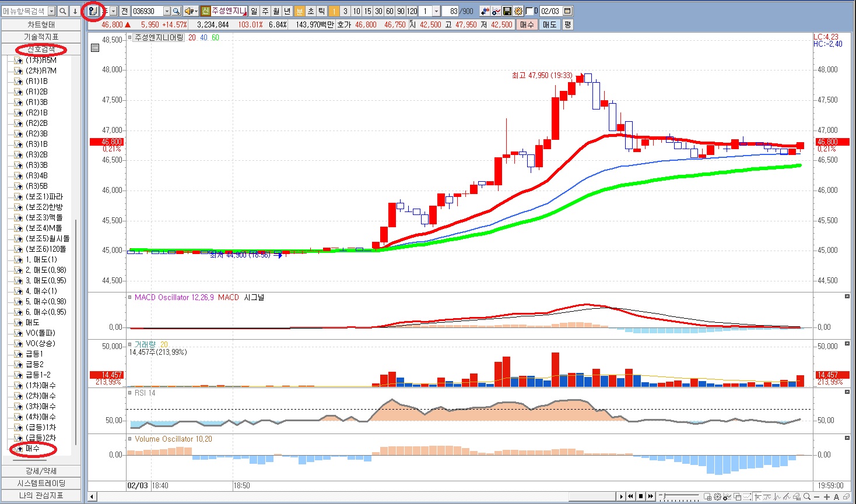The height and width of the screenshot is (504, 856).
Task: Click the down arrow icon beside menu search
Action: pyautogui.click(x=75, y=11)
